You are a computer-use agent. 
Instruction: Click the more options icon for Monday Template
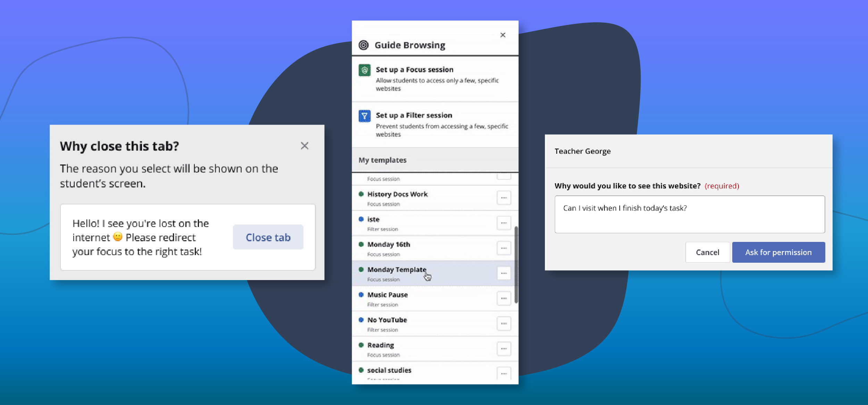click(x=503, y=273)
